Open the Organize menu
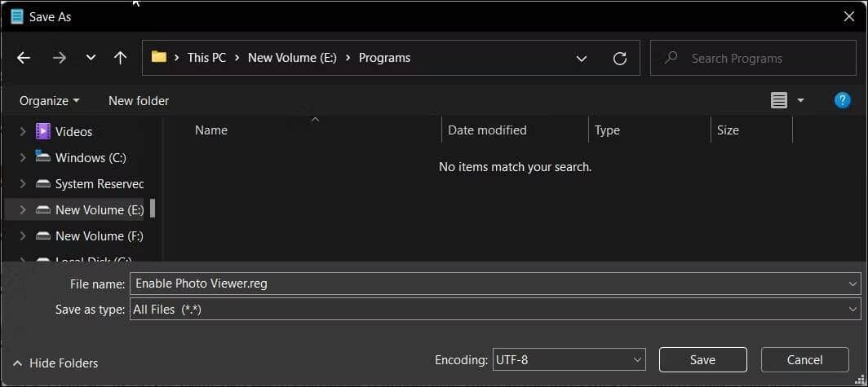The image size is (868, 387). tap(49, 100)
